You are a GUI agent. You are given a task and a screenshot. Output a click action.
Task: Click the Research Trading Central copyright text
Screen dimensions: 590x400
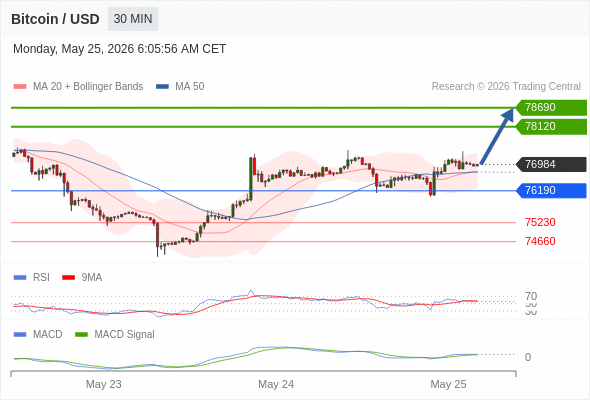pyautogui.click(x=506, y=87)
